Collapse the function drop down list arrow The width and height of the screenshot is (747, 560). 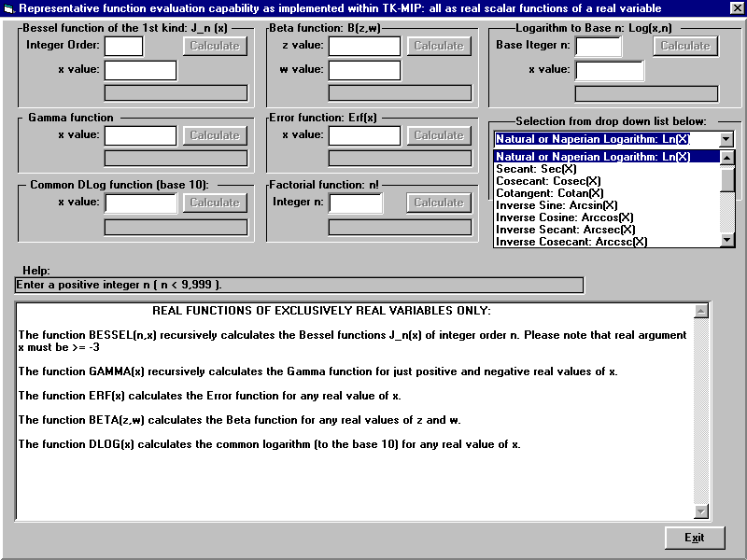[x=726, y=139]
